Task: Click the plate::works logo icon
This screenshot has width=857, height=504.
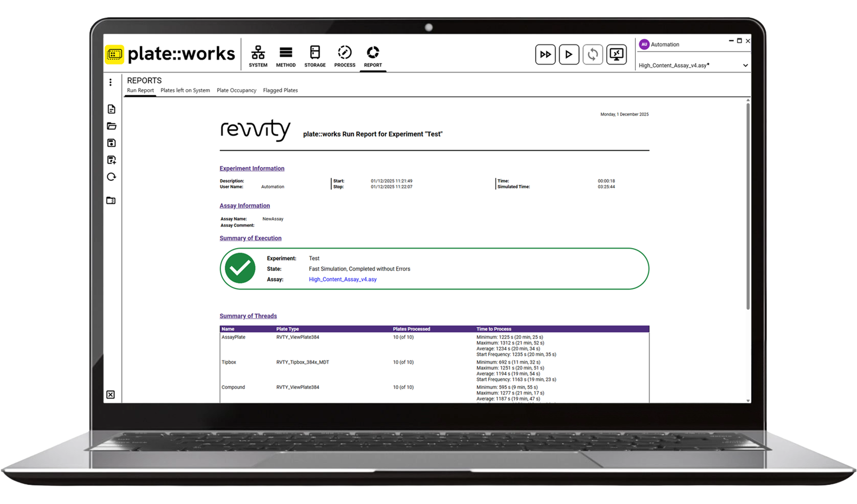Action: (x=114, y=54)
